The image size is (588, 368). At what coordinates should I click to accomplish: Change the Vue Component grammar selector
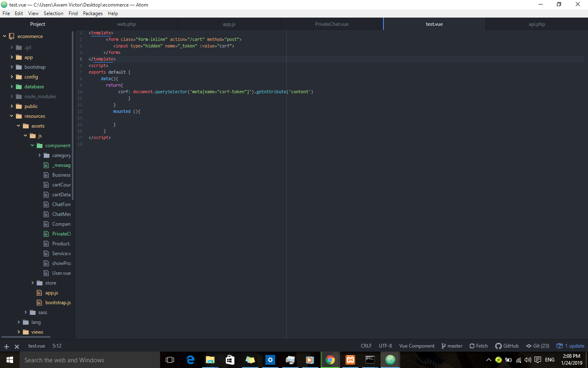pyautogui.click(x=416, y=346)
